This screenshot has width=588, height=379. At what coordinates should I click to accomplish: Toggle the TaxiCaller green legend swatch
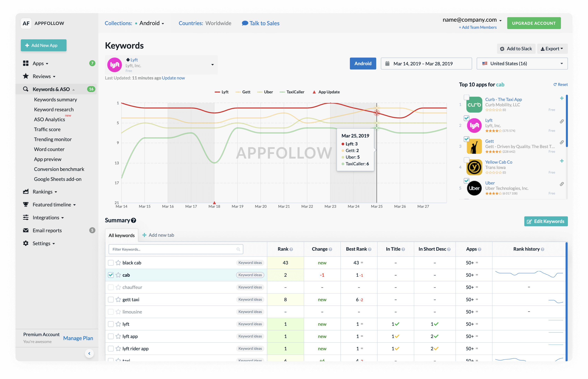(x=282, y=92)
